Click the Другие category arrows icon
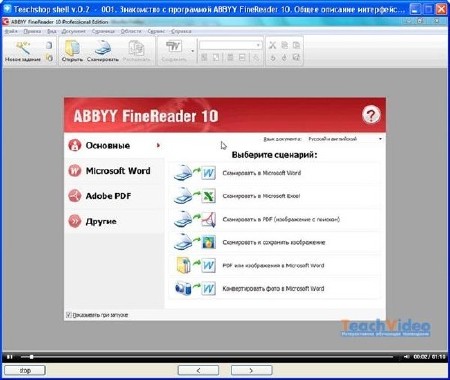450x380 pixels. pos(75,221)
